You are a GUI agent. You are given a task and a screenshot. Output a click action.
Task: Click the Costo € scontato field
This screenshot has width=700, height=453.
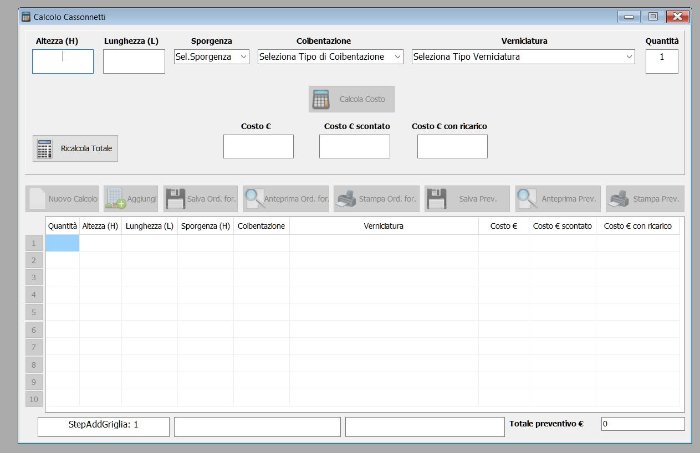click(354, 146)
